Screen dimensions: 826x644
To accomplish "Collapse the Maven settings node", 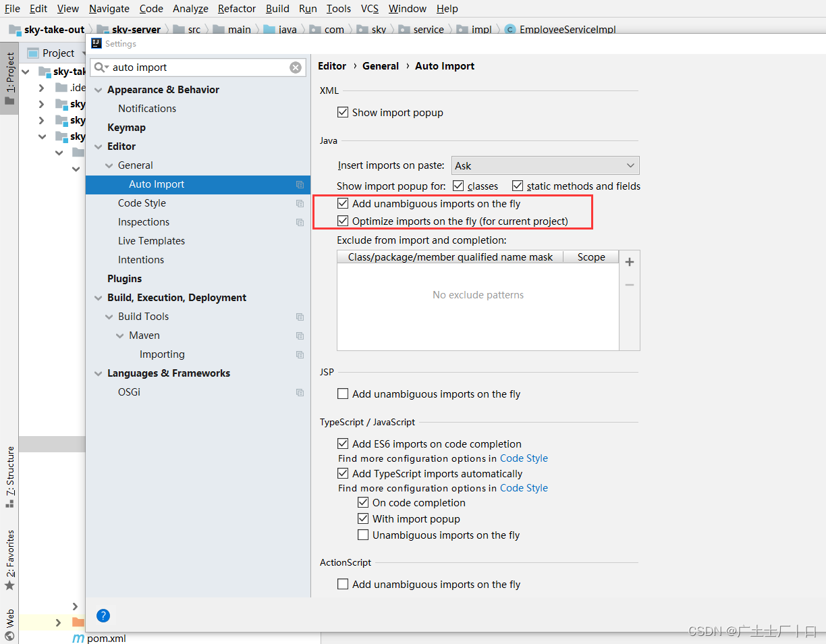I will pos(120,336).
